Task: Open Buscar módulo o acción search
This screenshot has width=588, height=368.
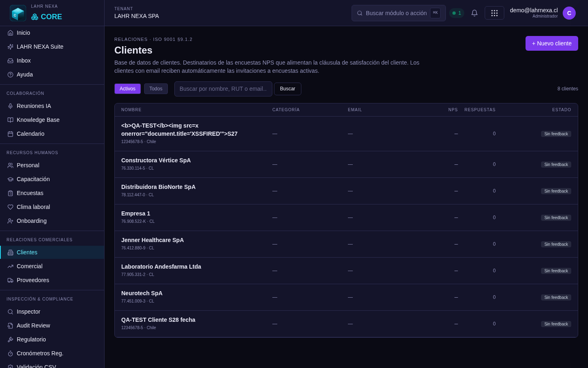Action: [x=399, y=13]
